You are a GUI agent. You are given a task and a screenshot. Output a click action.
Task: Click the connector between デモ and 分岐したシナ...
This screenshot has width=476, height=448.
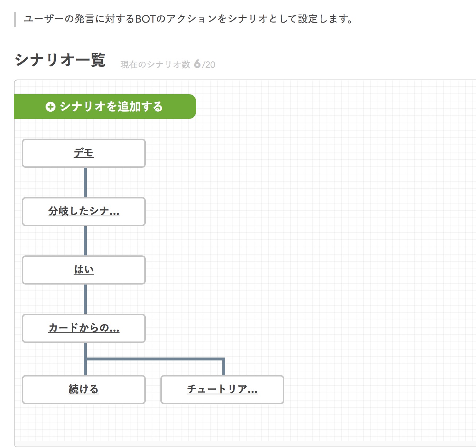[85, 182]
